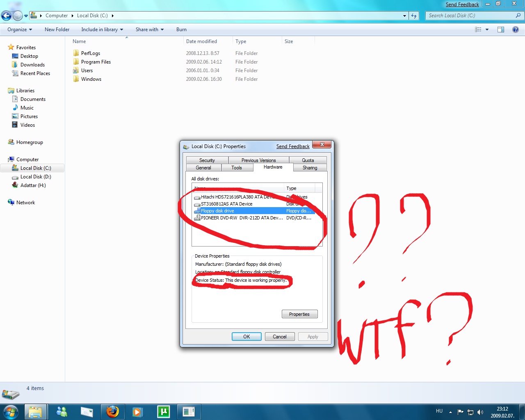The height and width of the screenshot is (420, 525).
Task: Sort by Date modified column header
Action: pyautogui.click(x=201, y=41)
